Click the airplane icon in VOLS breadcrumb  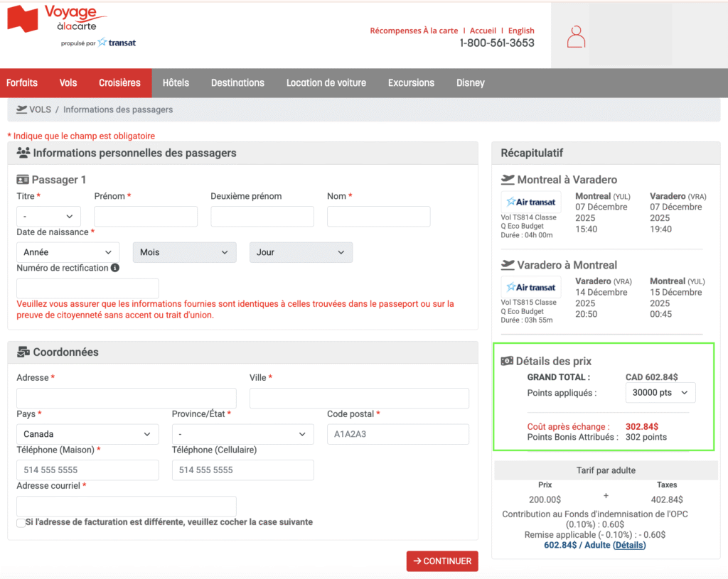pyautogui.click(x=21, y=109)
